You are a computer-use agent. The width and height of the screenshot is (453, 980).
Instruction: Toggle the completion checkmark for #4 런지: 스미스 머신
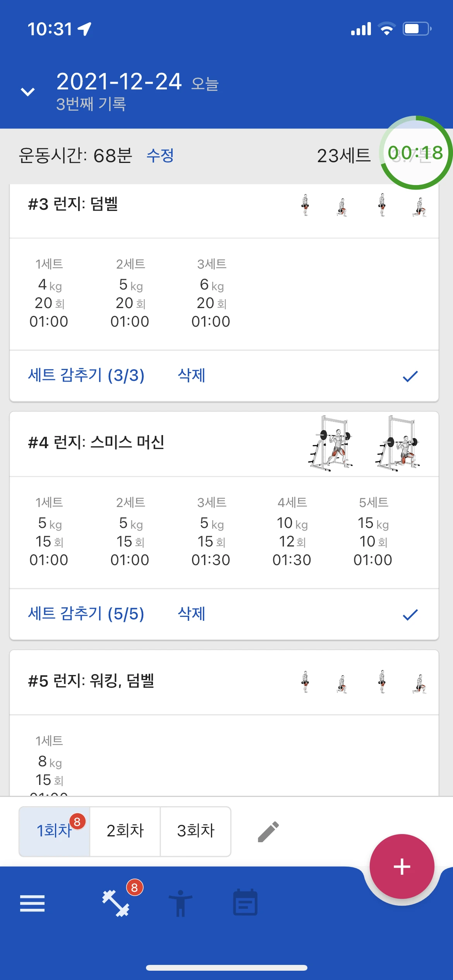(410, 614)
